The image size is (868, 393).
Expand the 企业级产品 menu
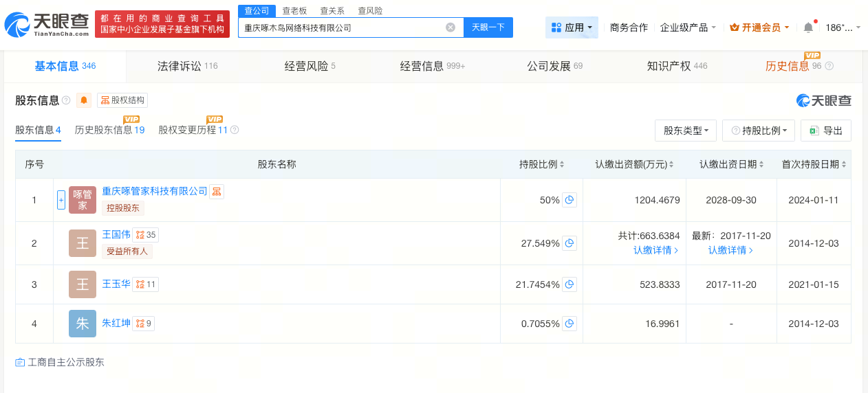point(688,27)
